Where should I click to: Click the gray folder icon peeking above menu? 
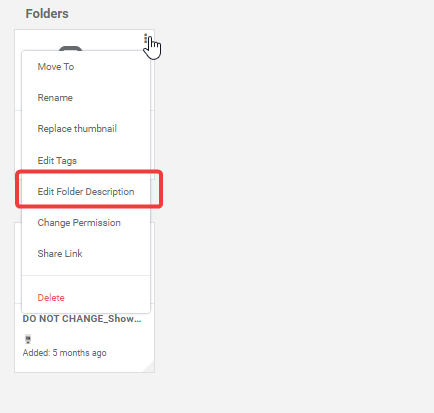pos(70,49)
